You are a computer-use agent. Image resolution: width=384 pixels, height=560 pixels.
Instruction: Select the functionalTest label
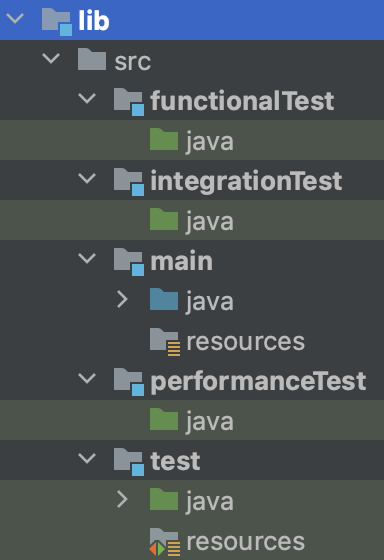point(242,101)
